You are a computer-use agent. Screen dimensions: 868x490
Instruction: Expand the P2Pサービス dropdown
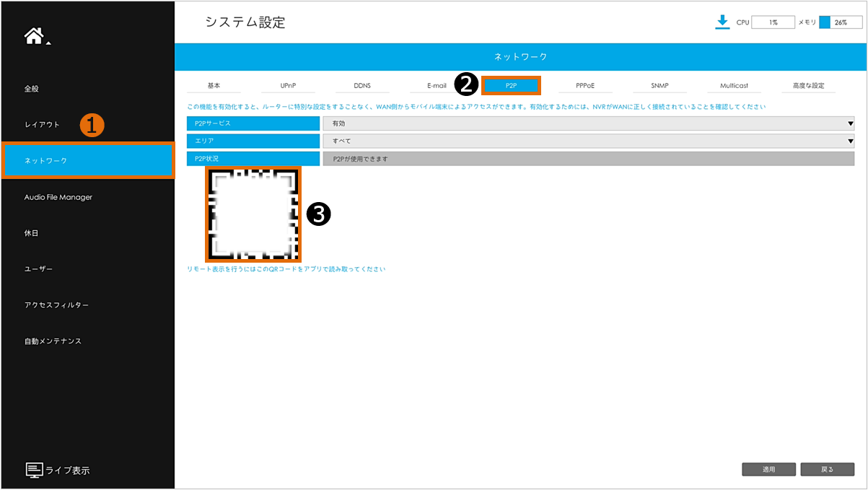coord(588,123)
